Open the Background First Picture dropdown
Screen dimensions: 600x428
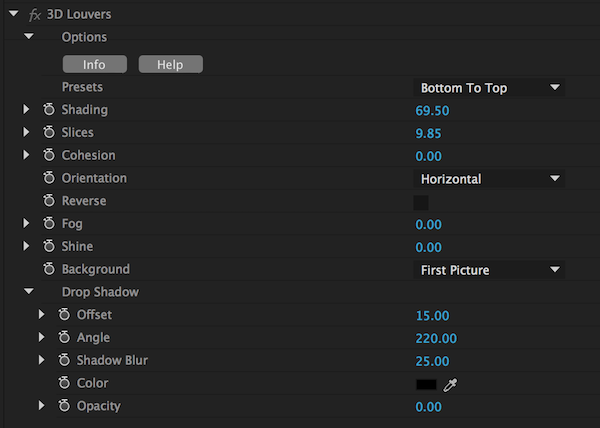pyautogui.click(x=490, y=270)
